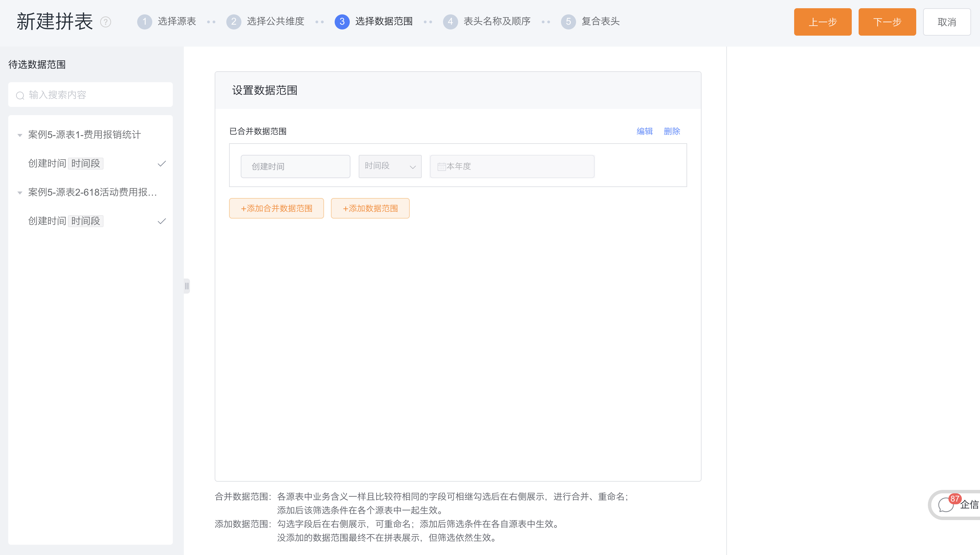Click the 删除 link
Screen dimensions: 980x555
(672, 131)
